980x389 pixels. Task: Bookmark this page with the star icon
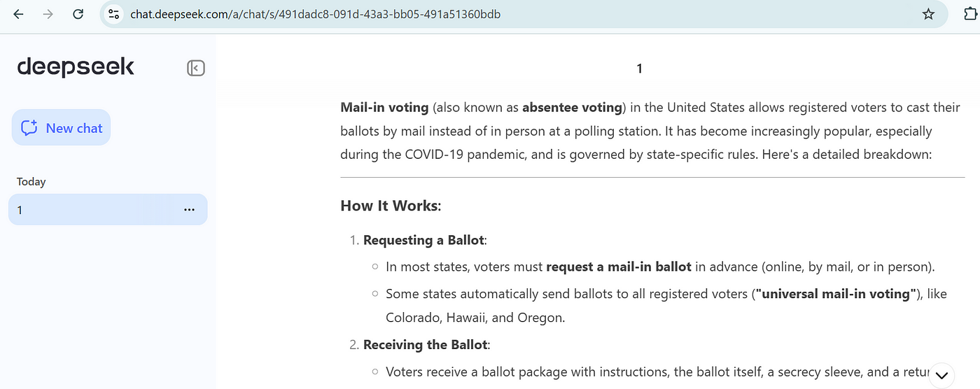coord(928,14)
